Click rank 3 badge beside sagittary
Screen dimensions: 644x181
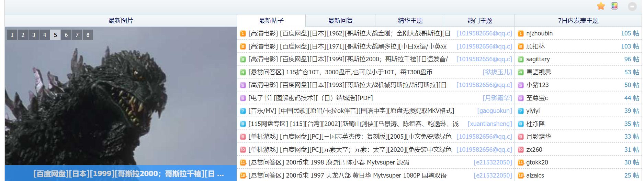click(x=521, y=59)
